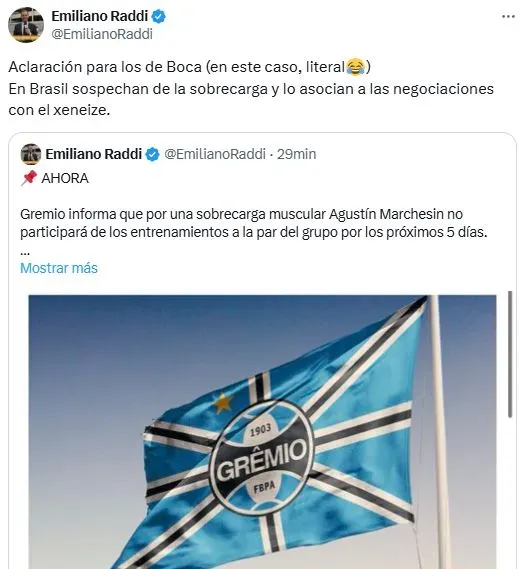
Task: Expand quoted tweet with Mostrar más
Action: click(59, 268)
